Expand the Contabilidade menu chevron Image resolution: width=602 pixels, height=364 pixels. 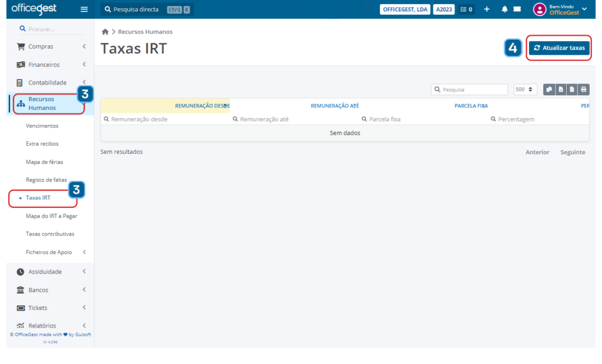[x=84, y=82]
